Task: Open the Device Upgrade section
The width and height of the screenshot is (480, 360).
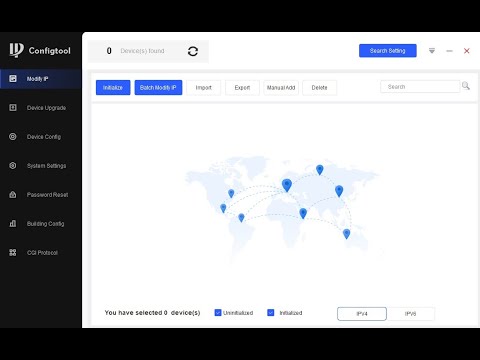Action: pyautogui.click(x=41, y=108)
